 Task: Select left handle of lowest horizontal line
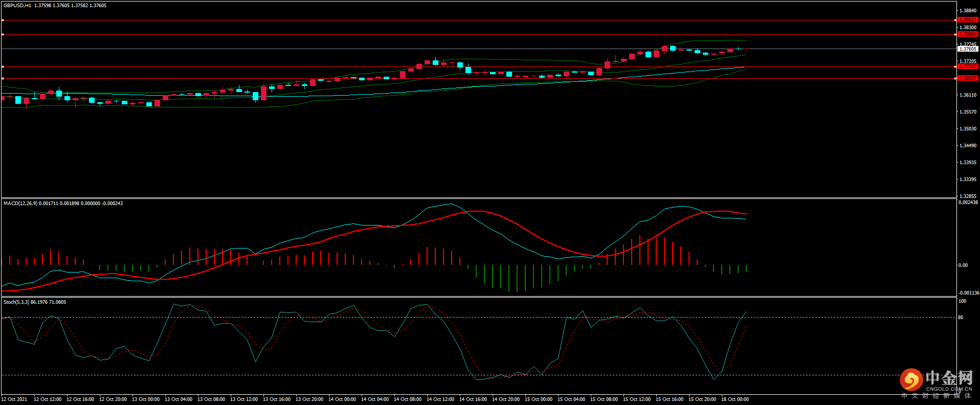tap(3, 78)
